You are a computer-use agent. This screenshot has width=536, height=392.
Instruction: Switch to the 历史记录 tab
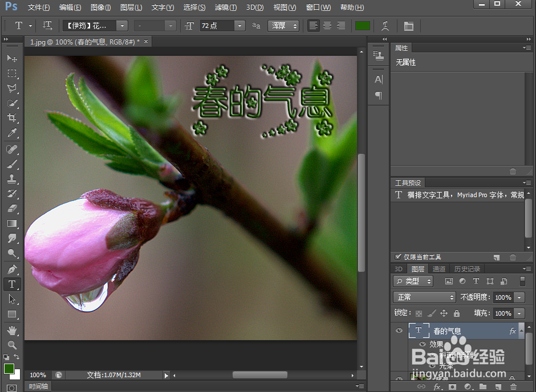coord(467,269)
